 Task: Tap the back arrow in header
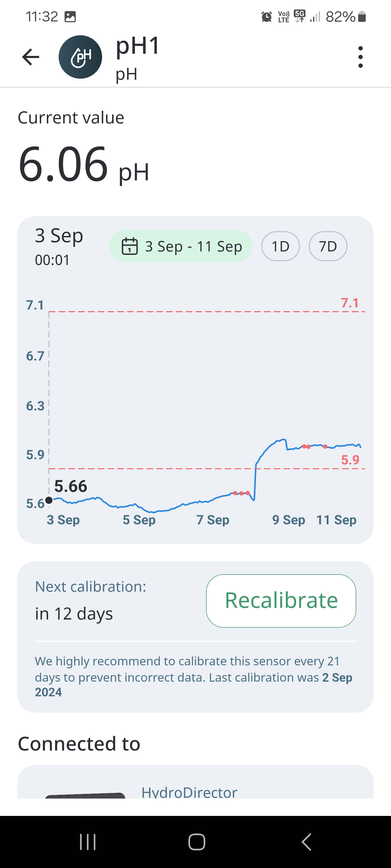click(x=31, y=57)
